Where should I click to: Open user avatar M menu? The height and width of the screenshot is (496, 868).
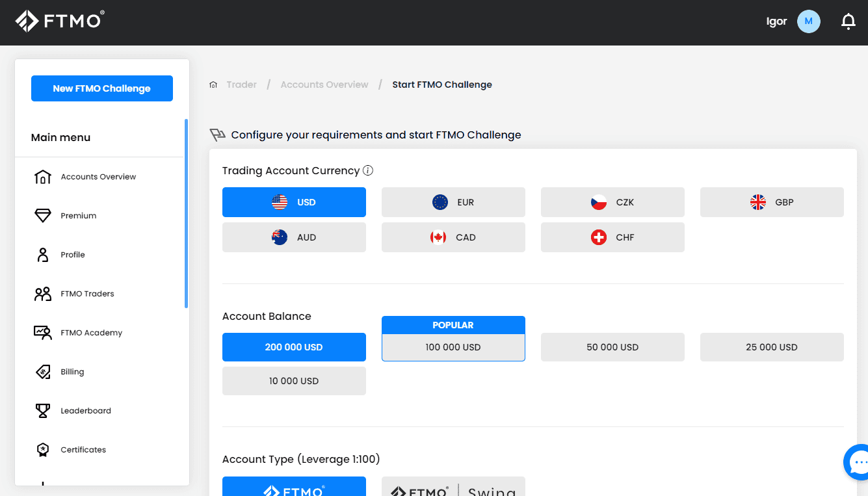click(809, 21)
